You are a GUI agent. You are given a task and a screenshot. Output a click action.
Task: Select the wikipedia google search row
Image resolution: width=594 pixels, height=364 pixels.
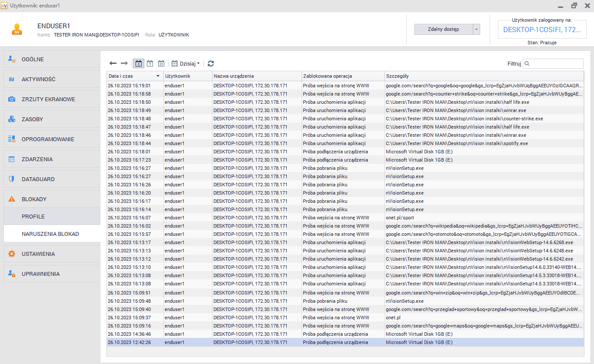tap(345, 226)
